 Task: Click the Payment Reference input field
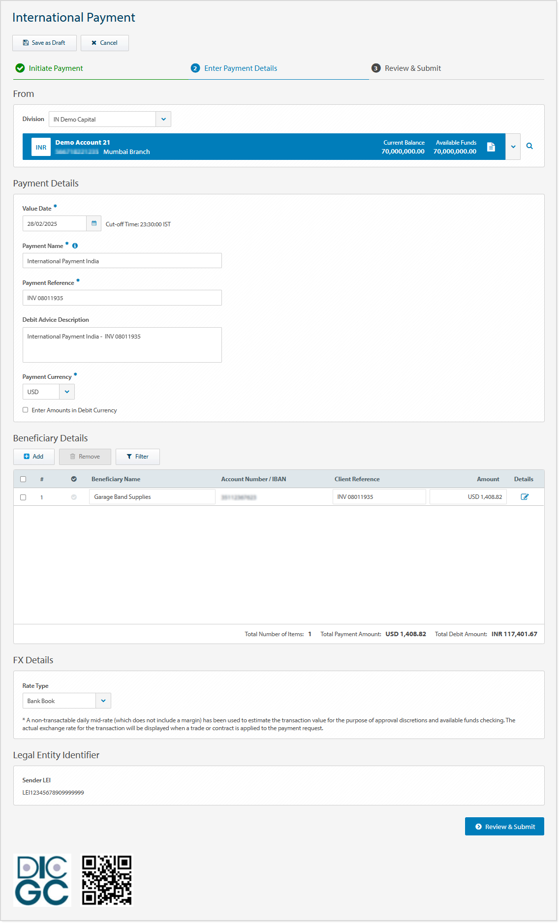click(122, 298)
